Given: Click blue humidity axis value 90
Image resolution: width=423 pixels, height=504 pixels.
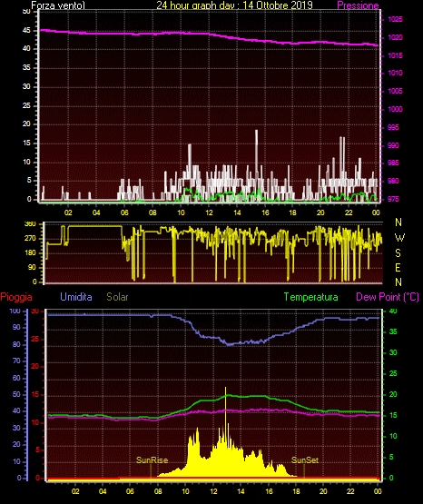Looking at the screenshot, I should pyautogui.click(x=16, y=327).
